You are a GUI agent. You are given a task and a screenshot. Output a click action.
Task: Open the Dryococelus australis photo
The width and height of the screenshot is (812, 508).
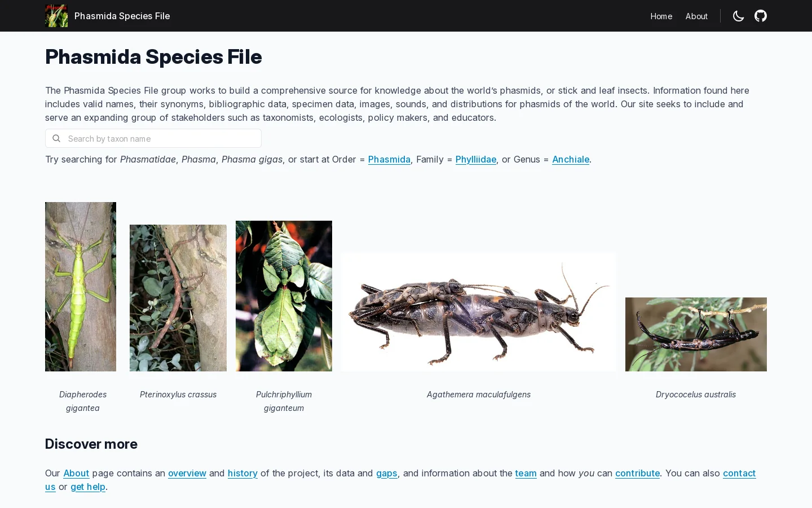pos(696,334)
